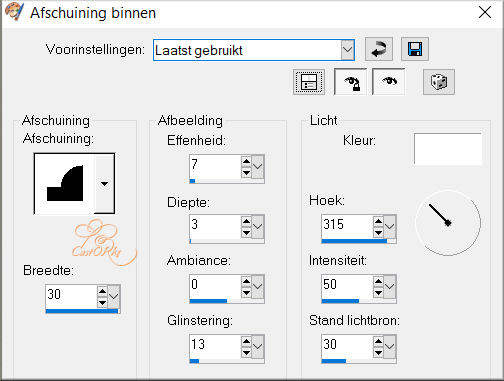Open the Afschuining bevel shape dropdown
This screenshot has height=381, width=504.
104,184
